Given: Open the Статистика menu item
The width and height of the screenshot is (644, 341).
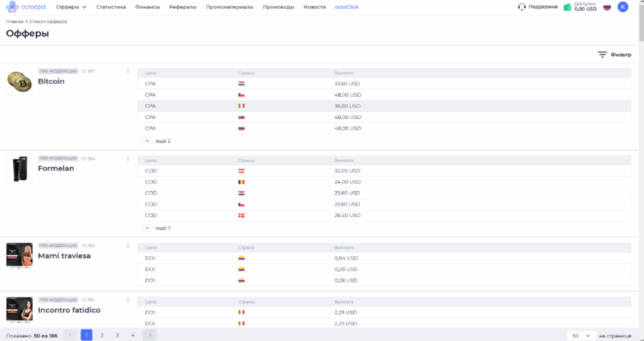Looking at the screenshot, I should pos(111,7).
